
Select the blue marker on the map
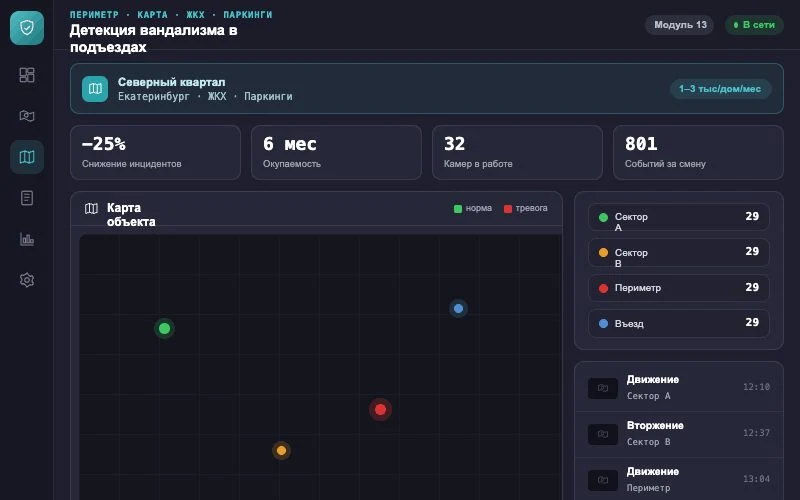point(458,308)
